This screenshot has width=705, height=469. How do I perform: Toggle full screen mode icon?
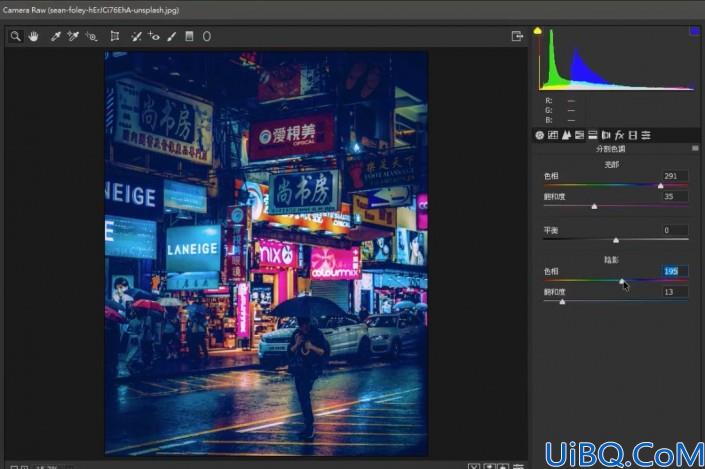click(x=517, y=36)
